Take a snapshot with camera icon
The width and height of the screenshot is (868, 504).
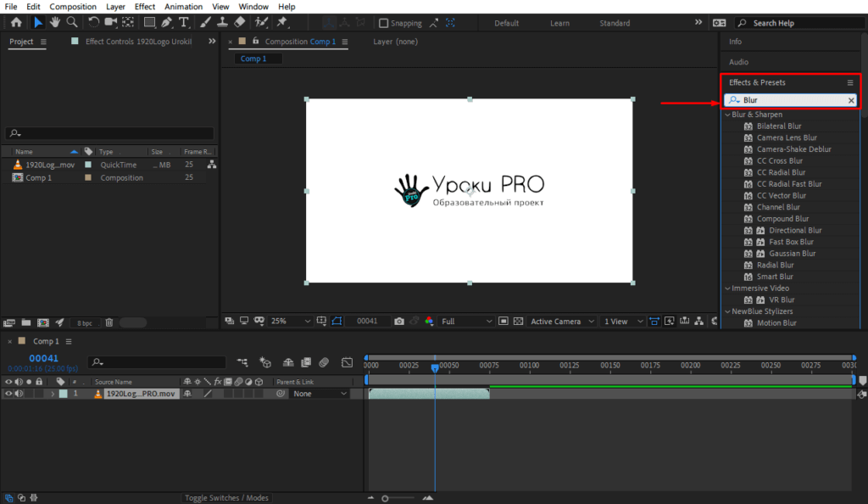pos(399,322)
